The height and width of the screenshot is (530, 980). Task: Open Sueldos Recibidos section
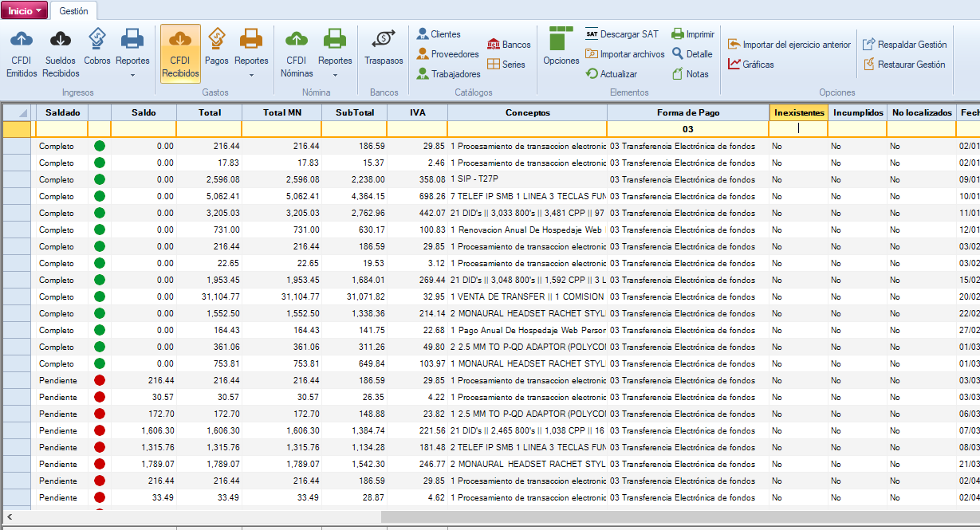pyautogui.click(x=61, y=53)
